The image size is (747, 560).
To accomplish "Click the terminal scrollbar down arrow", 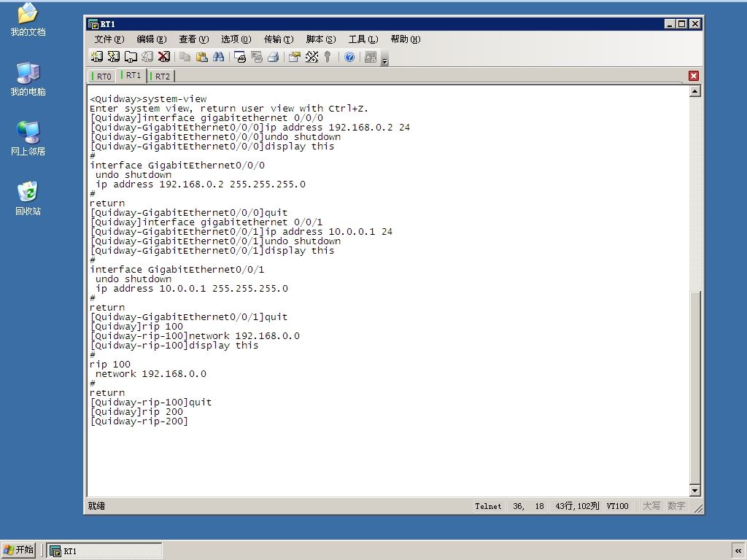I will click(695, 491).
